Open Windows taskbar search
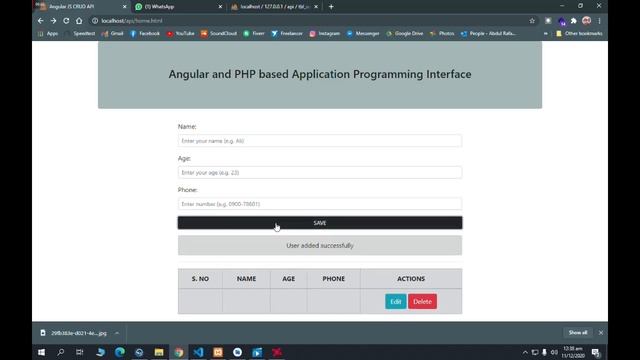The image size is (640, 360). 61,352
